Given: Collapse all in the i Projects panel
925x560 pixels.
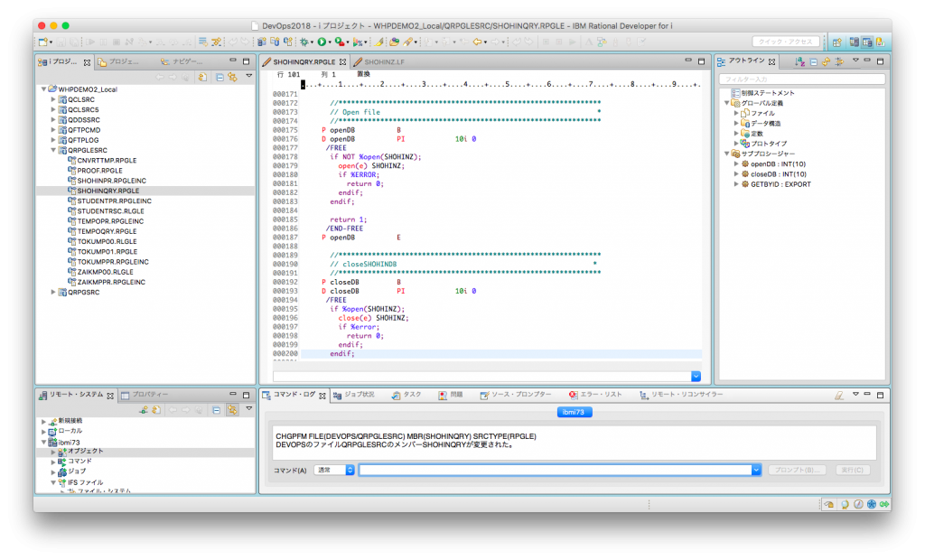Looking at the screenshot, I should tap(220, 78).
